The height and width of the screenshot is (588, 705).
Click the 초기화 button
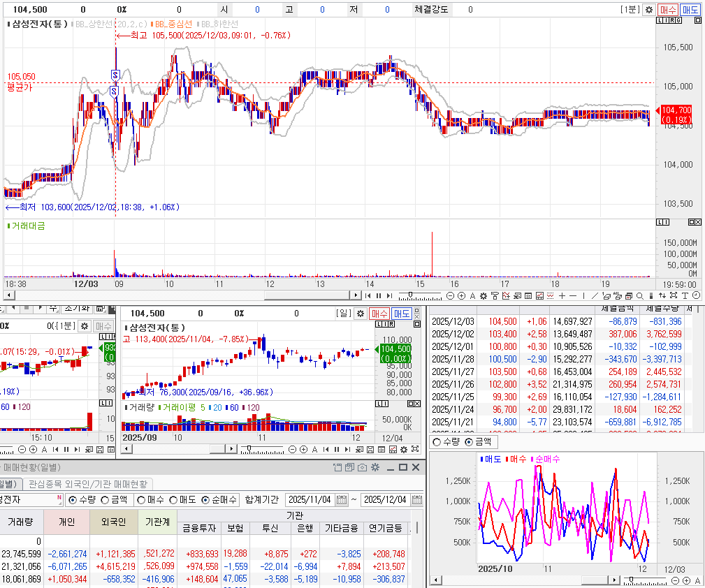click(78, 309)
